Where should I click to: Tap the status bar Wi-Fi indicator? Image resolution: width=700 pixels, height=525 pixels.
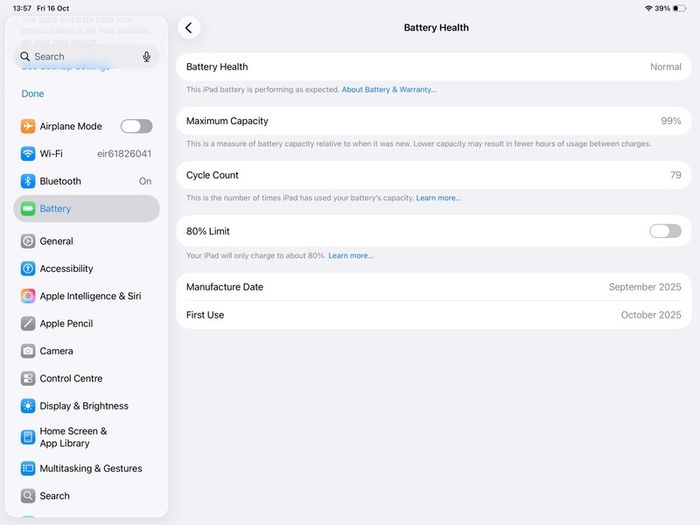pos(649,8)
